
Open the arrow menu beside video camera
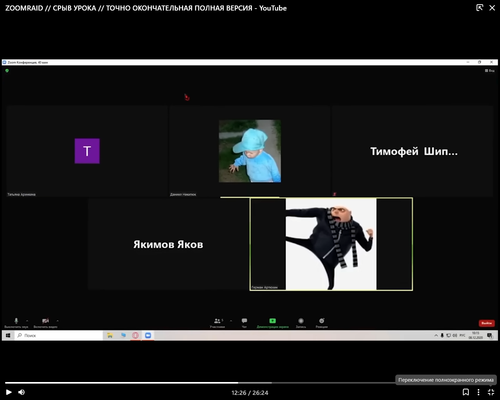(x=57, y=321)
